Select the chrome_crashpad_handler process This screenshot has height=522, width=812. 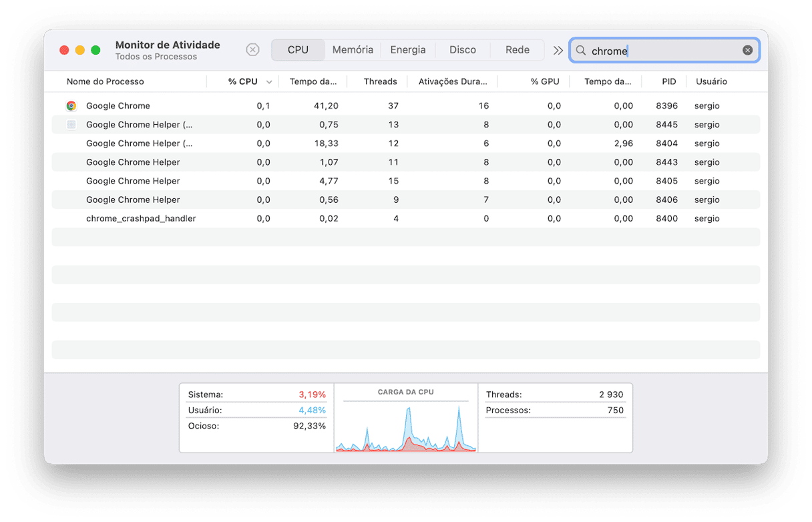406,218
